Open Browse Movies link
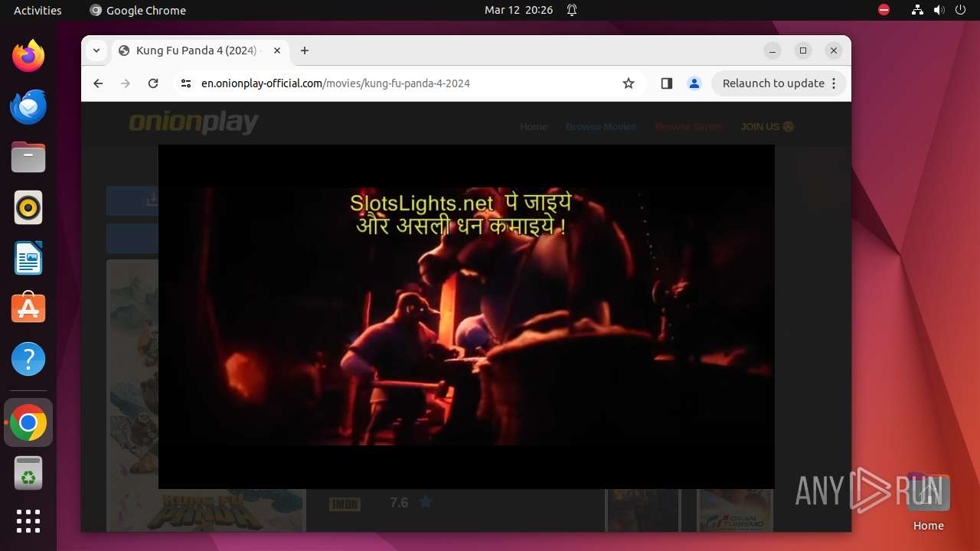This screenshot has width=980, height=551. click(601, 126)
